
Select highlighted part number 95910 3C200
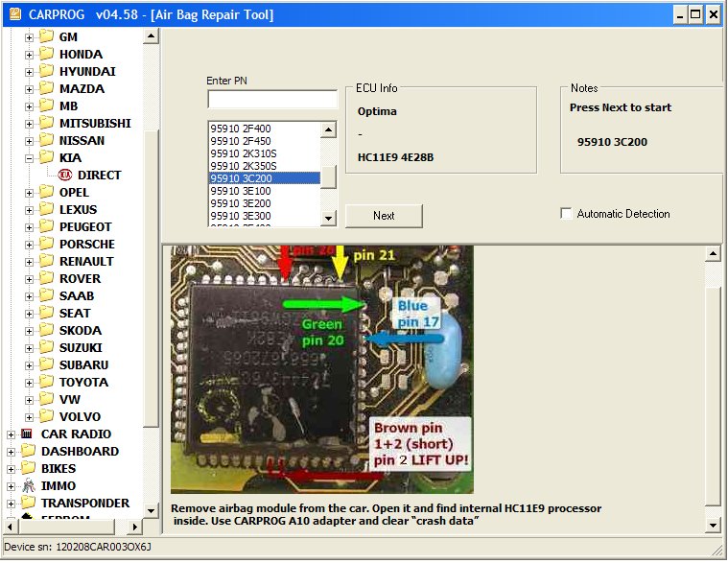click(265, 178)
